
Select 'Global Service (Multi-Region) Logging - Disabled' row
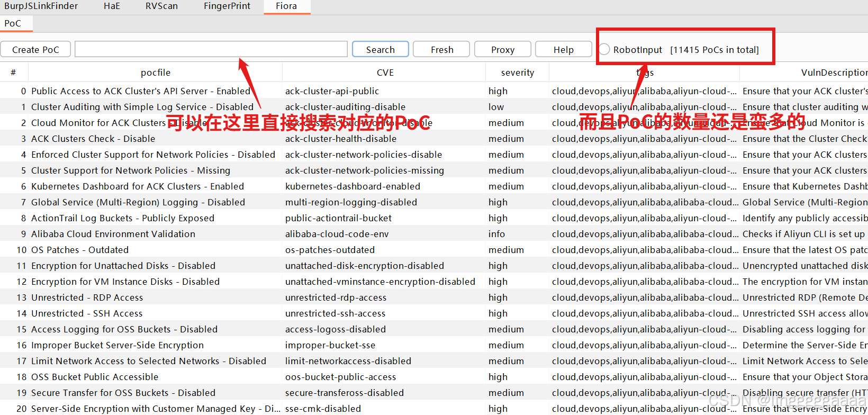[434, 202]
